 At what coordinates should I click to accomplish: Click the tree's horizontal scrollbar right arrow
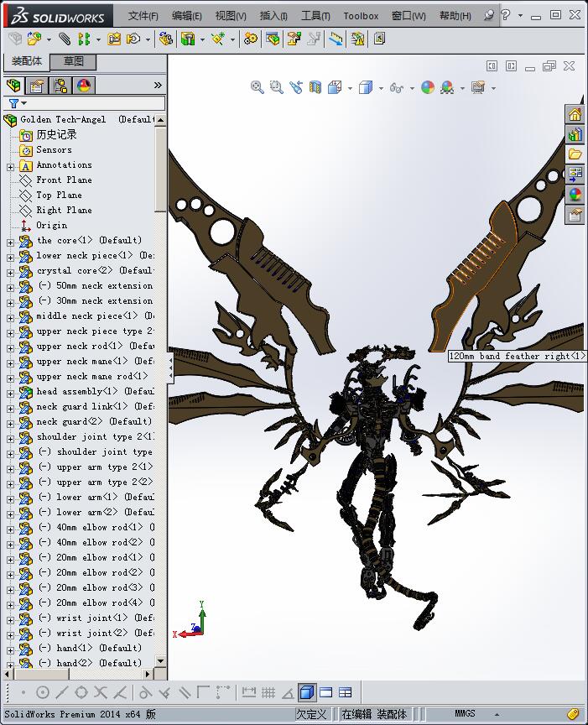point(148,674)
